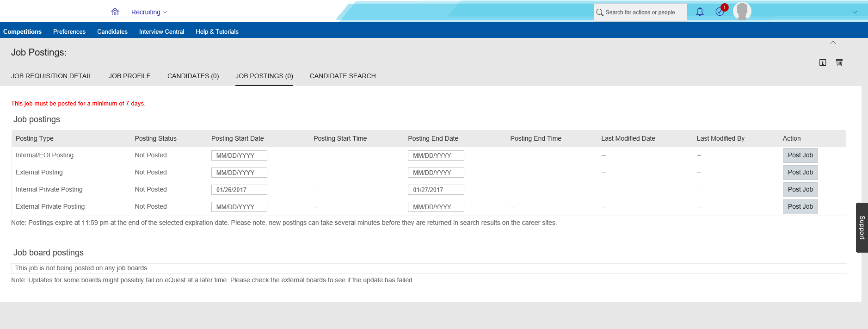This screenshot has width=868, height=329.
Task: Open the to-do checkmark with badge
Action: click(x=720, y=11)
